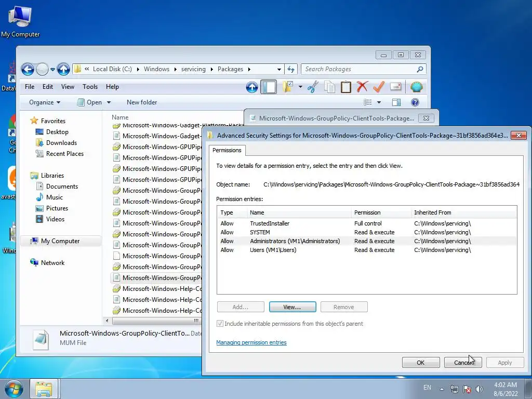Open the Edit menu
This screenshot has width=532, height=399.
coord(47,87)
